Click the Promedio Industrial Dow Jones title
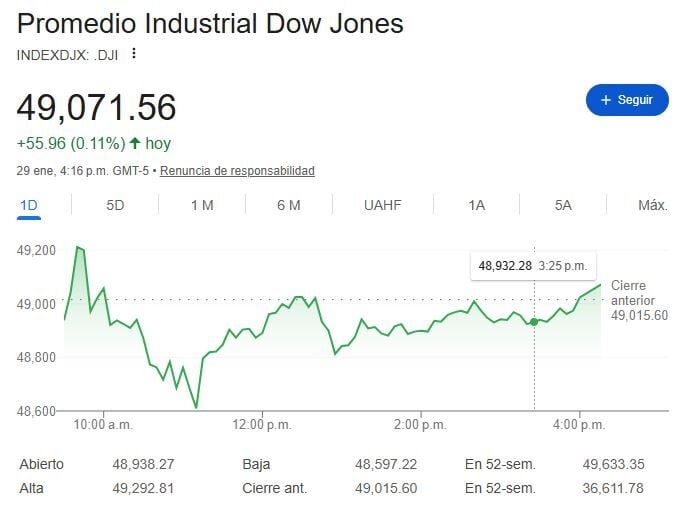680x529 pixels. [211, 24]
